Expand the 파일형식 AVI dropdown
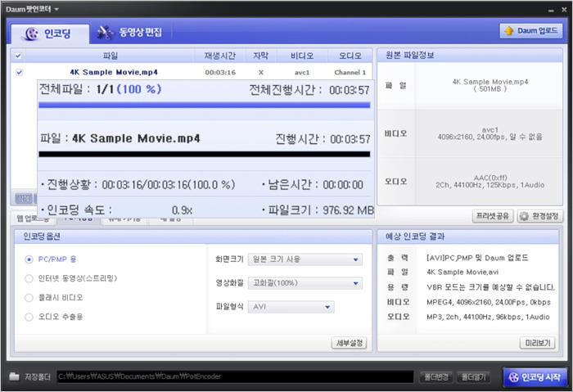 pyautogui.click(x=292, y=307)
